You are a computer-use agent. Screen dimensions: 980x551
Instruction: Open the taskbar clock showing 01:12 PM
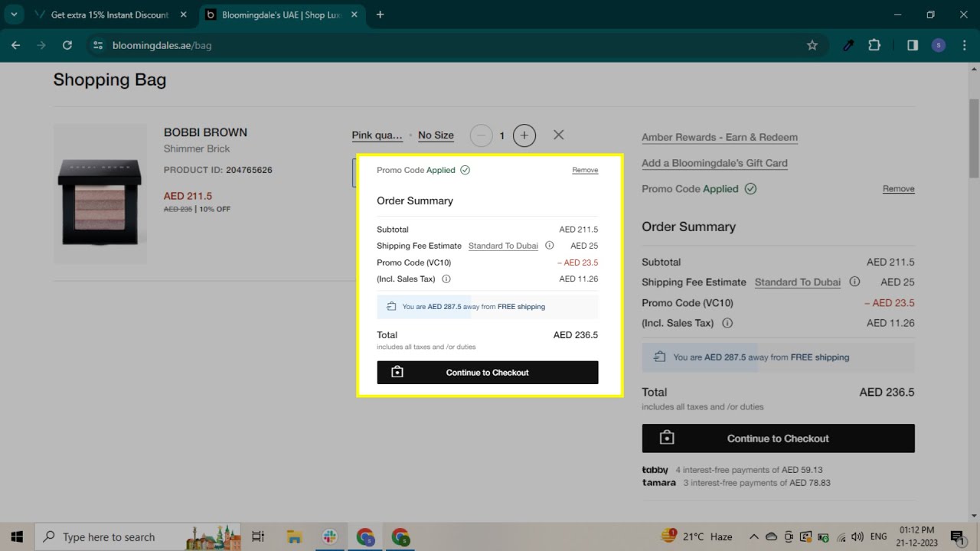(916, 537)
